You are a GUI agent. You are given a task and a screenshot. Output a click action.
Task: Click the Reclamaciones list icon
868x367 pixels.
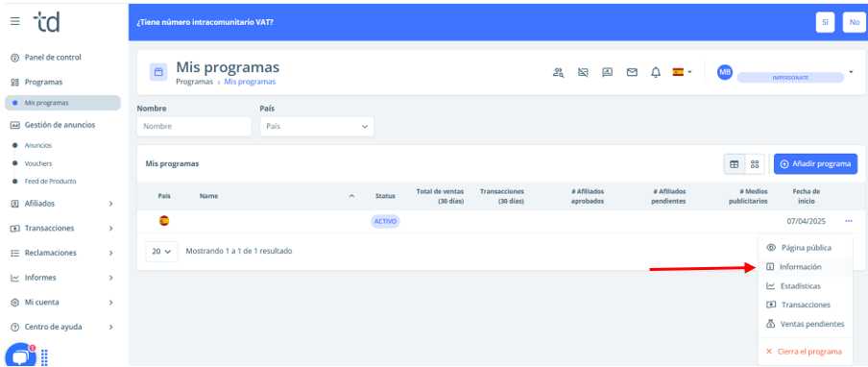[15, 253]
